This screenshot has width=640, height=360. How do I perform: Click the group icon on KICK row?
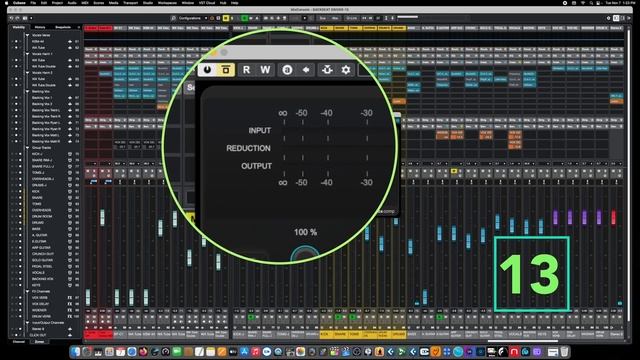pyautogui.click(x=70, y=191)
